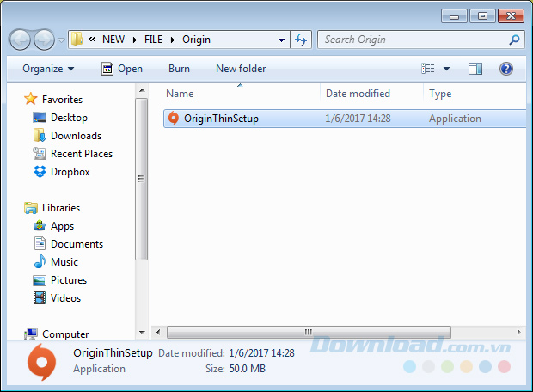The image size is (533, 392).
Task: Click the Documents library icon
Action: click(x=40, y=243)
